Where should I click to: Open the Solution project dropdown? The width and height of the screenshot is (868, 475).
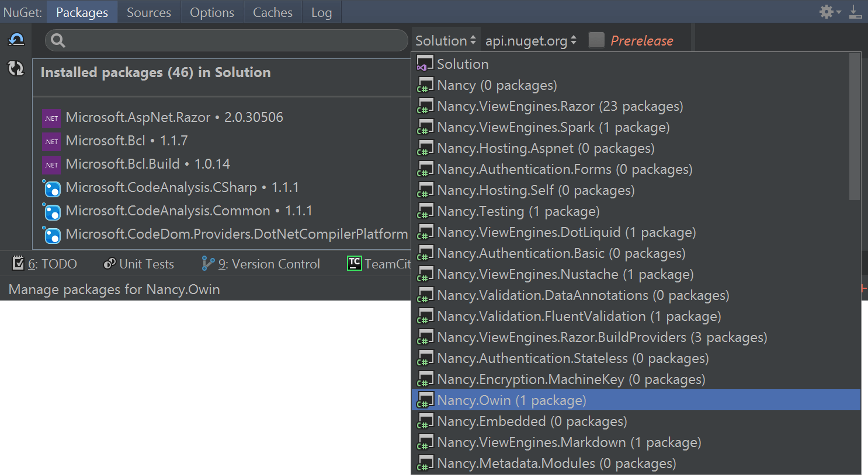coord(446,40)
